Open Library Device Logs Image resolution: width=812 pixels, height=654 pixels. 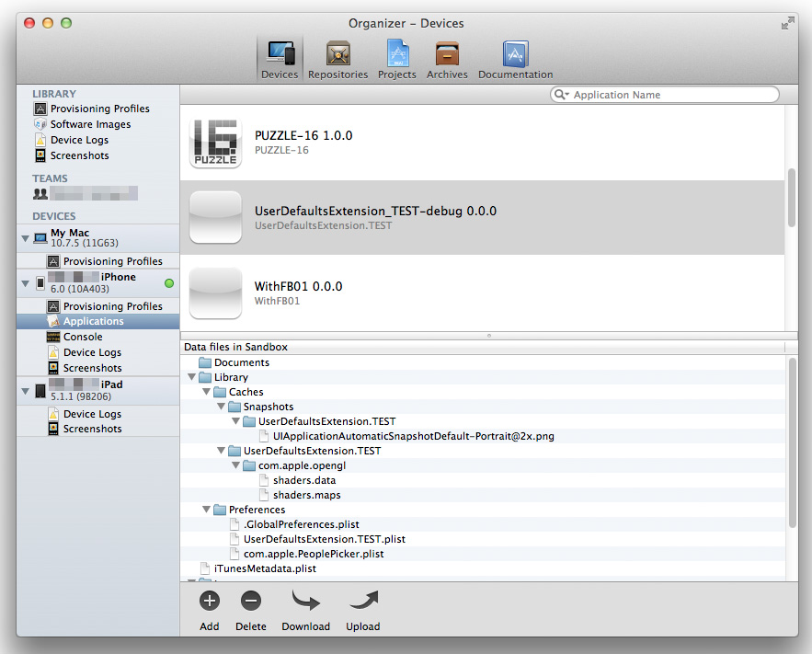[x=72, y=140]
